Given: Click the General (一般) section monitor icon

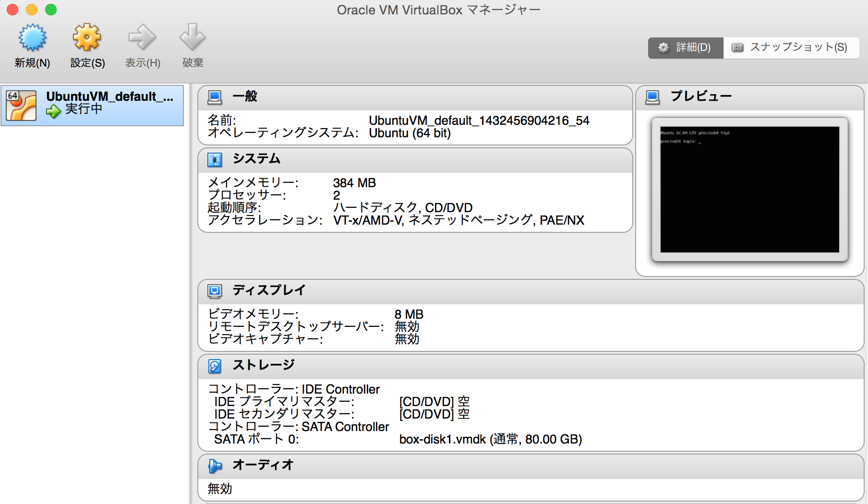Looking at the screenshot, I should tap(215, 97).
